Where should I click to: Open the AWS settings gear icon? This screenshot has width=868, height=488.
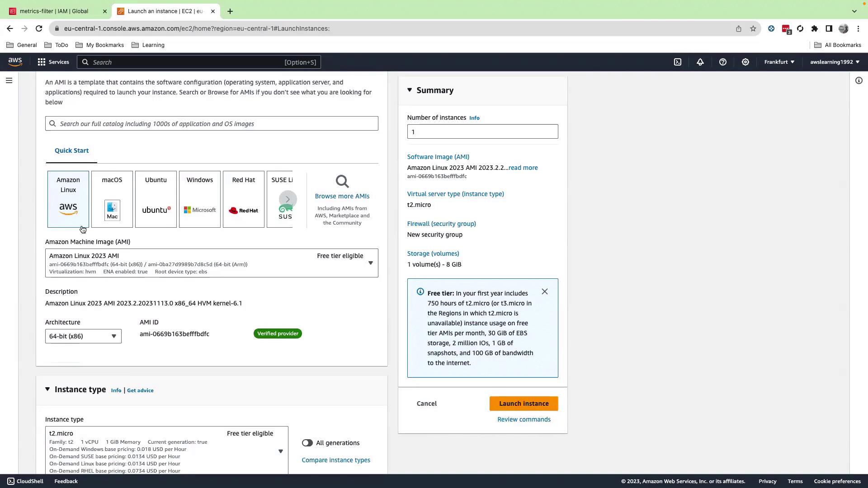pos(745,62)
